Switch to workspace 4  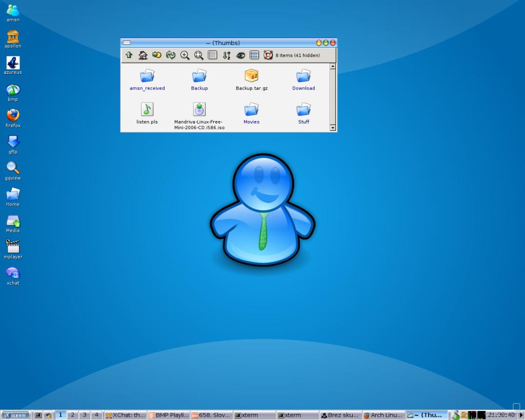[96, 415]
